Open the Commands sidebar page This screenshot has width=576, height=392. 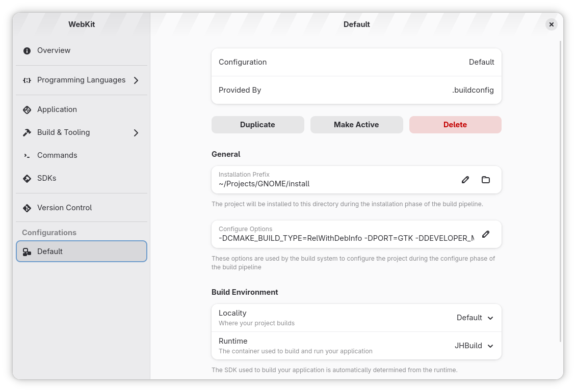pos(82,155)
